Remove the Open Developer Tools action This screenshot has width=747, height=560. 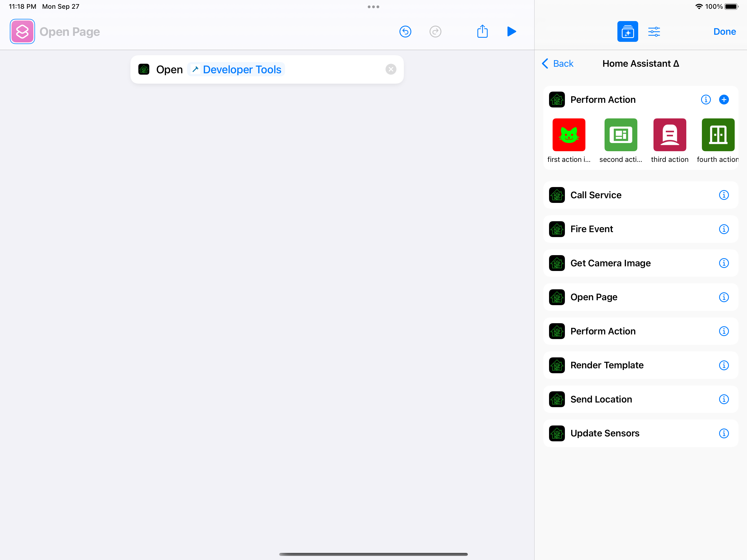pos(391,69)
